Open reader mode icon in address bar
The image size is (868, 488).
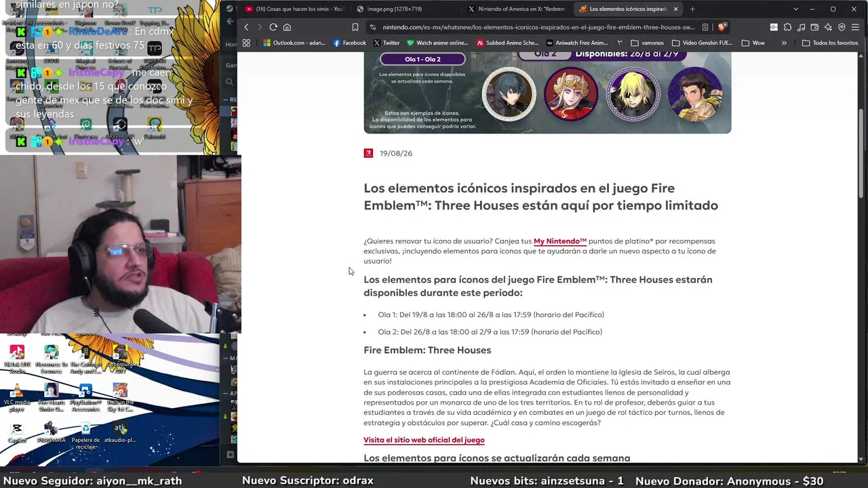pos(705,27)
